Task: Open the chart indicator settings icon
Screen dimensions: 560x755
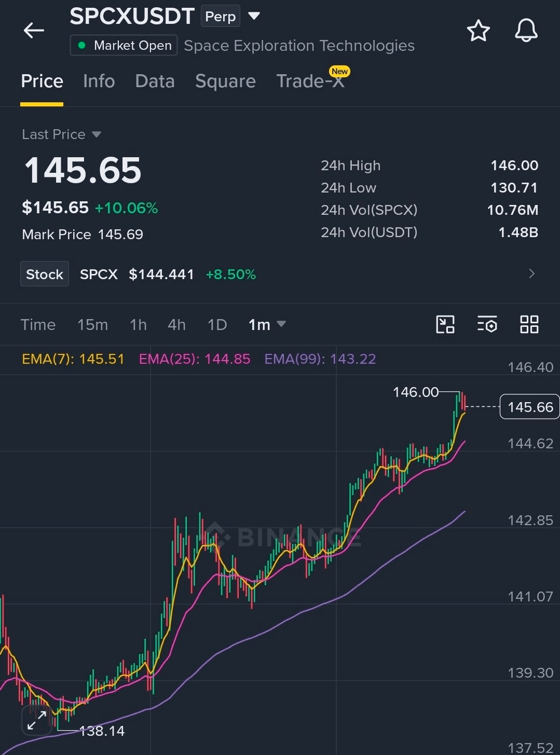Action: tap(487, 325)
